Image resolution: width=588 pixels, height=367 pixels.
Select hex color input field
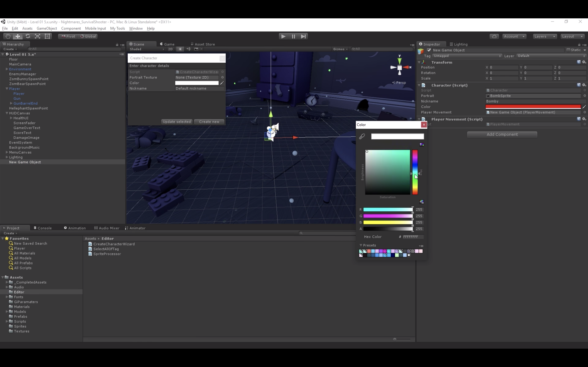click(x=413, y=236)
